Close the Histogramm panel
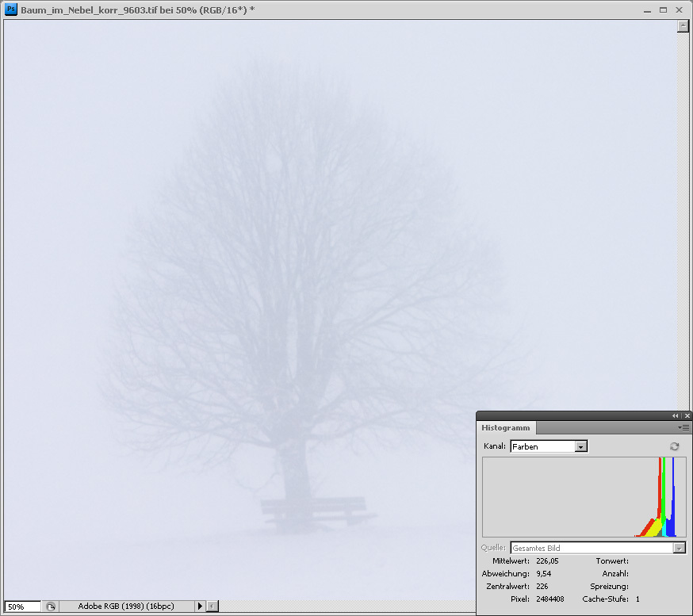Screen dimensions: 693x616 [x=687, y=416]
